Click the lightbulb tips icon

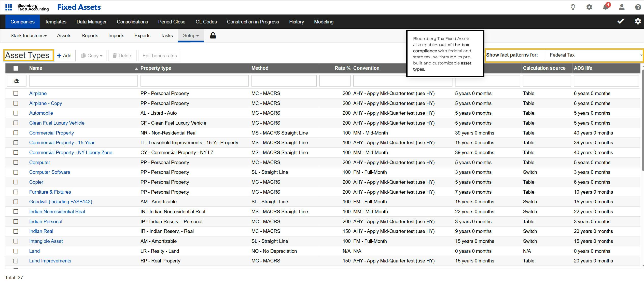click(573, 7)
